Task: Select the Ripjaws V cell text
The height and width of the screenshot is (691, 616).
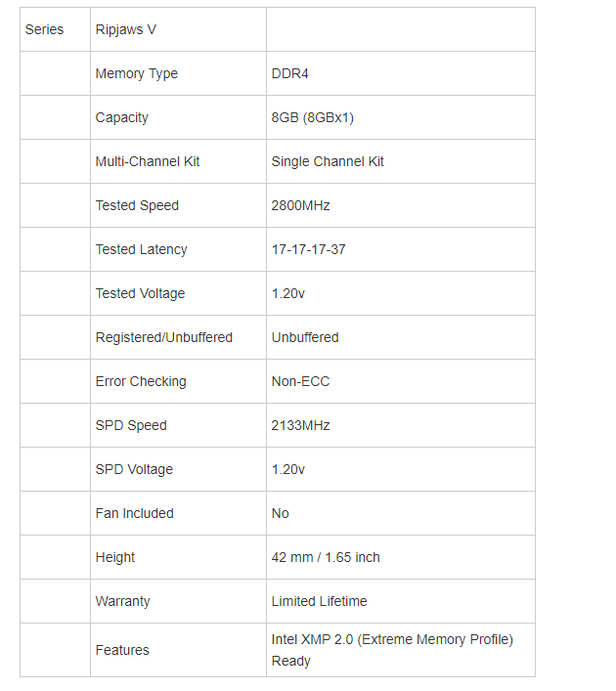Action: (x=126, y=29)
